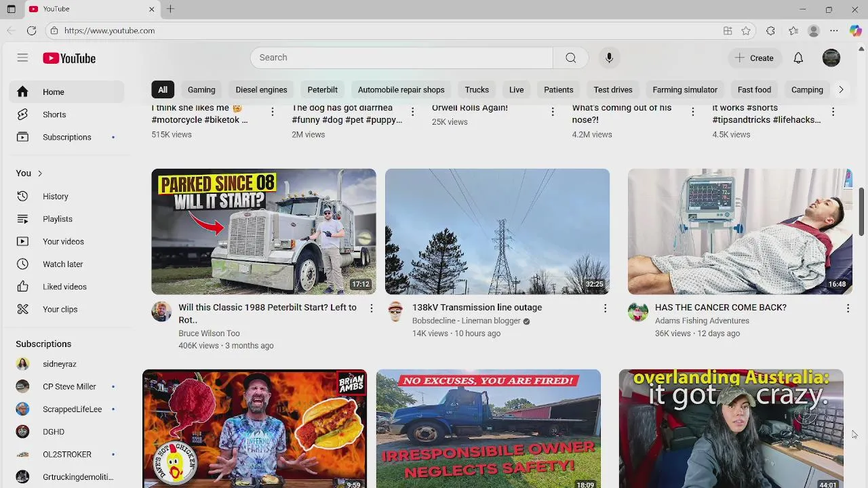Image resolution: width=868 pixels, height=488 pixels.
Task: Open options for HAS THE CANCER COME BACK
Action: (848, 308)
